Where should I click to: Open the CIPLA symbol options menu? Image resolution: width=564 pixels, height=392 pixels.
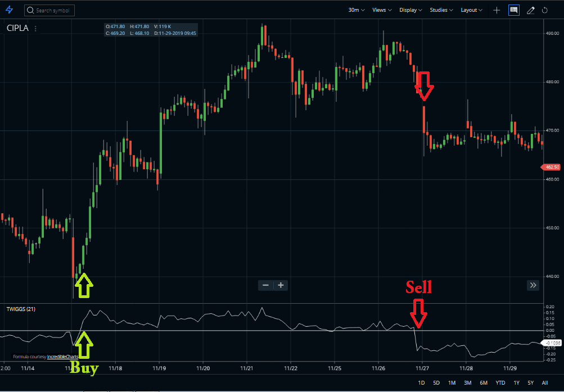click(x=35, y=29)
